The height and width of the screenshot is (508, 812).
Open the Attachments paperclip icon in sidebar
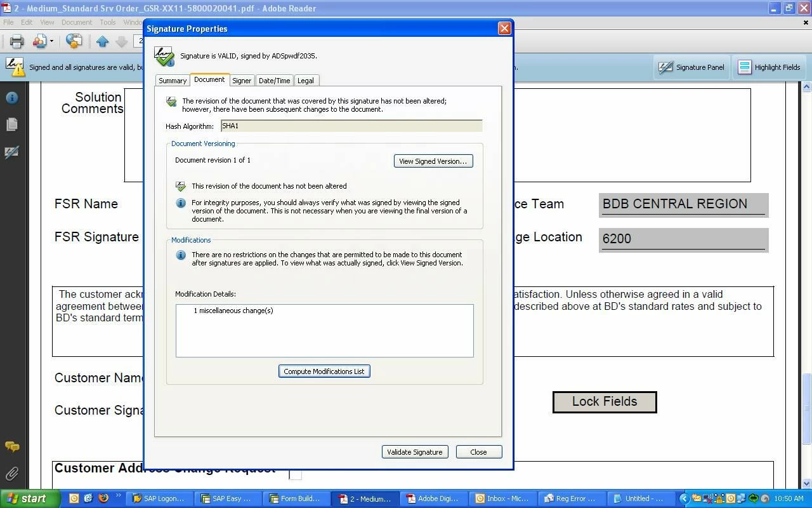click(x=11, y=474)
